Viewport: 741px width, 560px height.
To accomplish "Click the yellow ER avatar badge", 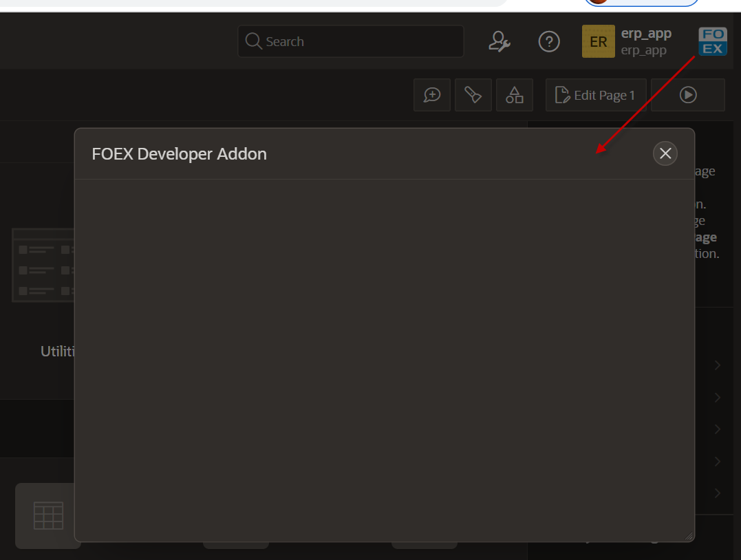I will 598,42.
